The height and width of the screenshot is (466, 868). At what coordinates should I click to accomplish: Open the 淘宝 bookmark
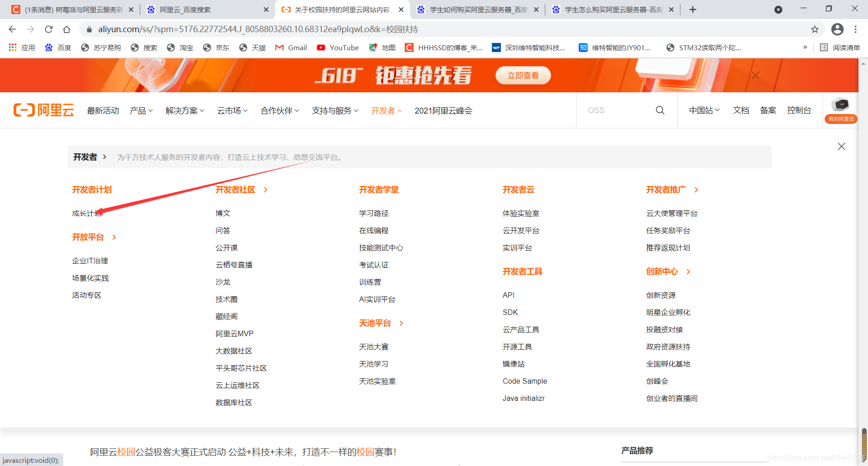coord(180,48)
